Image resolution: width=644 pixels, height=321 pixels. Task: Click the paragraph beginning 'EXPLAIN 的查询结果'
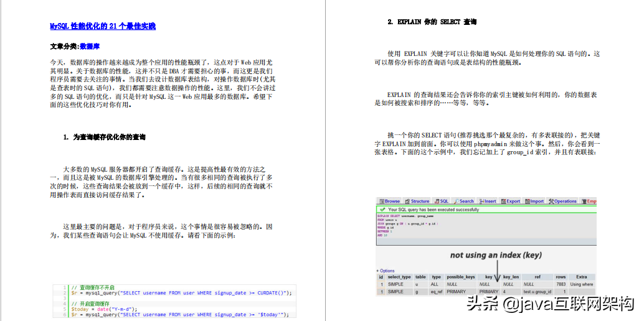point(486,99)
